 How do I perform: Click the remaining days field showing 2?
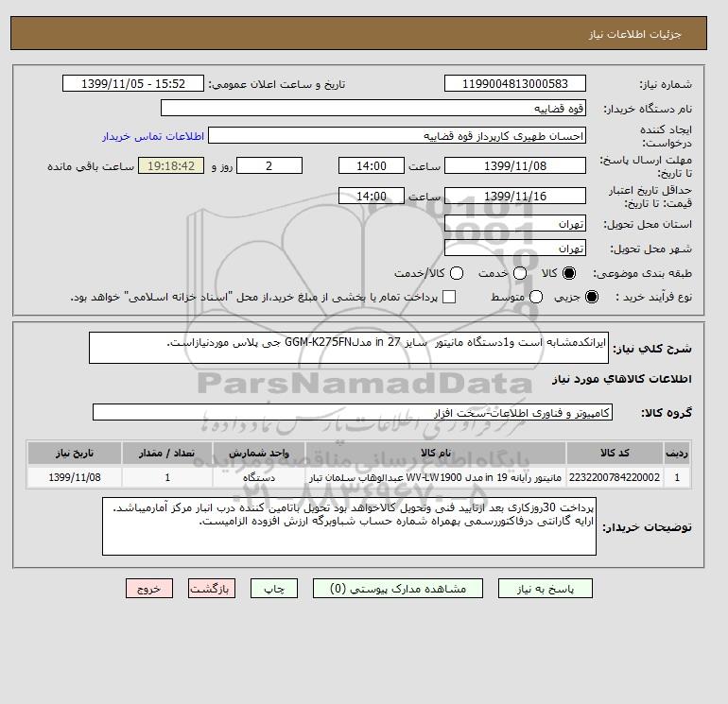(x=269, y=165)
